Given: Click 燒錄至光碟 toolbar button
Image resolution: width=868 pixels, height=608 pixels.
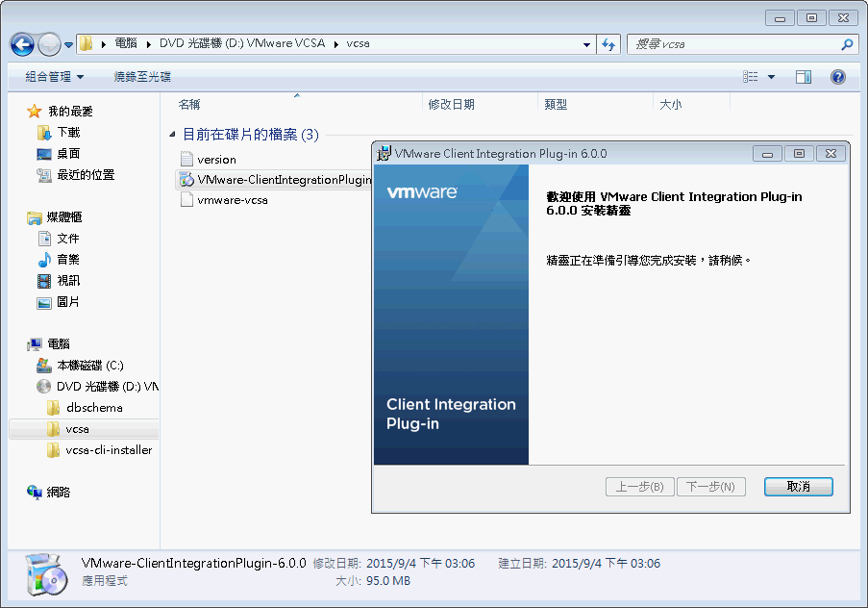Looking at the screenshot, I should coord(142,77).
